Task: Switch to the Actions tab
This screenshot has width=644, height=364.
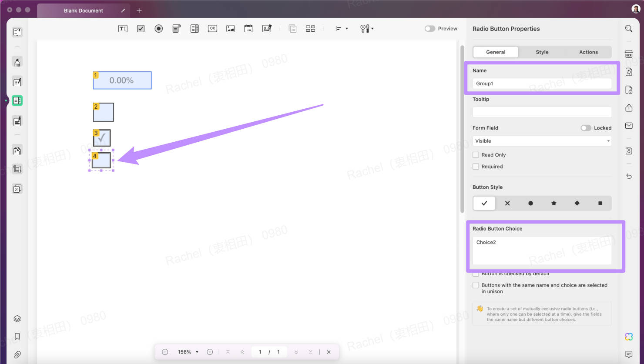Action: pos(588,52)
